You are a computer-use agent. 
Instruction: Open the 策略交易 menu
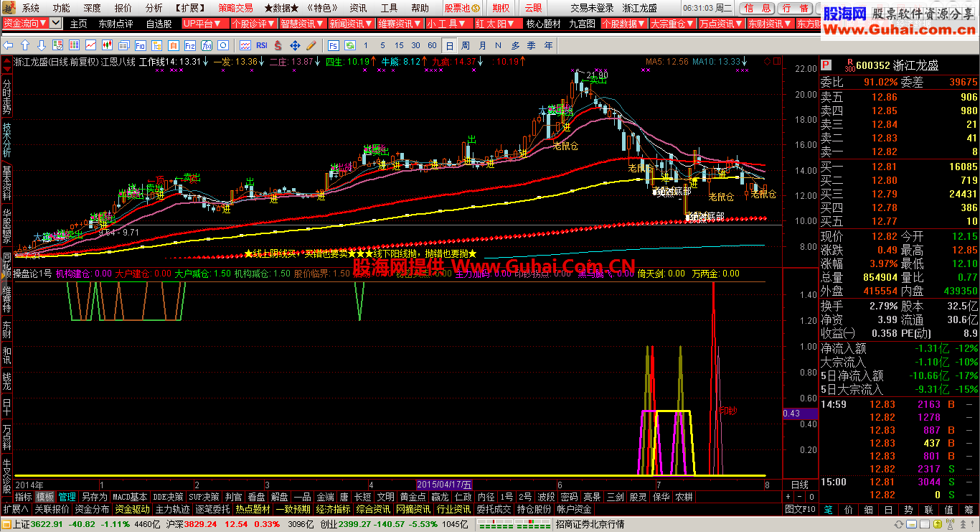(235, 8)
